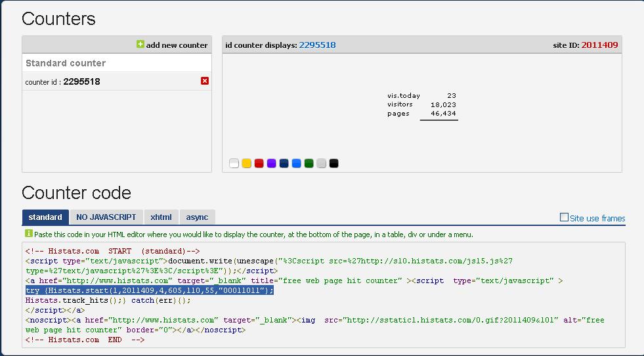This screenshot has height=356, width=644.
Task: Open counter display ID 2295518 link
Action: pos(317,45)
